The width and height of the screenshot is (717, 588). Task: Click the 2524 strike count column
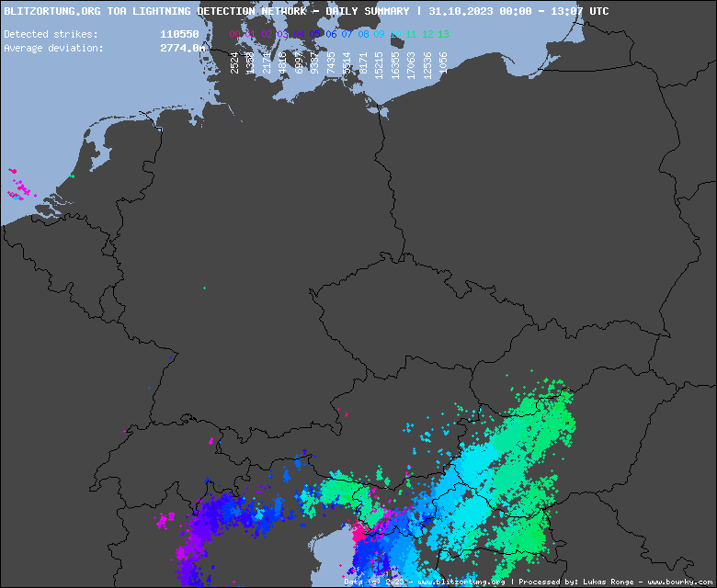point(235,62)
